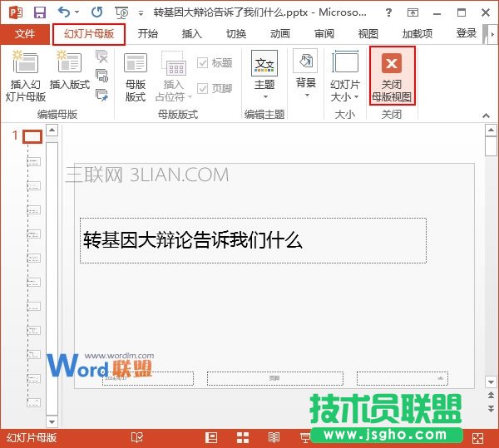Open the 动画 tab
The image size is (499, 448).
[280, 34]
